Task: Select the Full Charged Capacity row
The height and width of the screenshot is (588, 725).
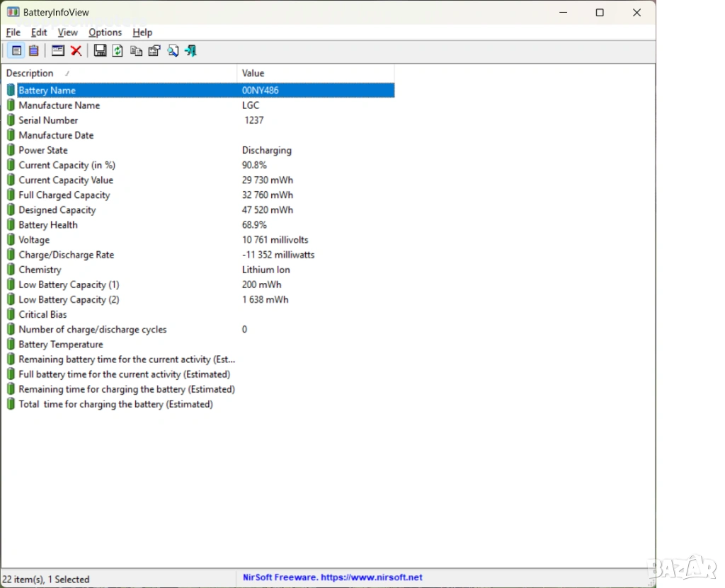Action: tap(64, 195)
